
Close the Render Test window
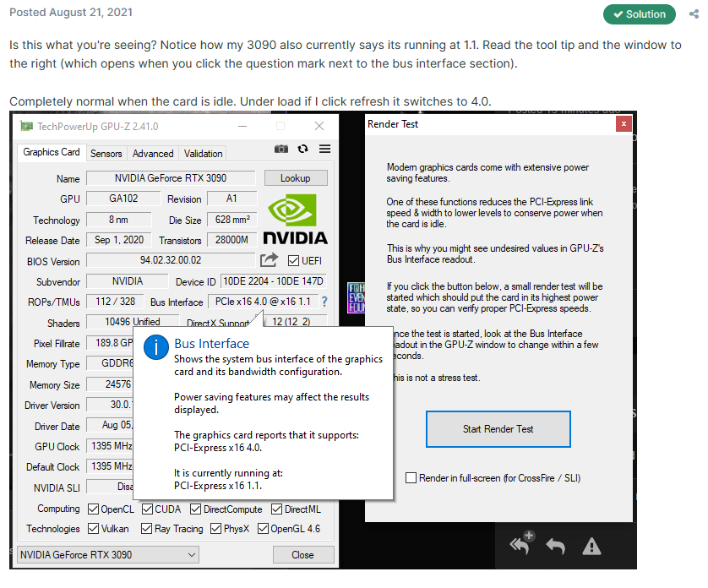pos(624,123)
